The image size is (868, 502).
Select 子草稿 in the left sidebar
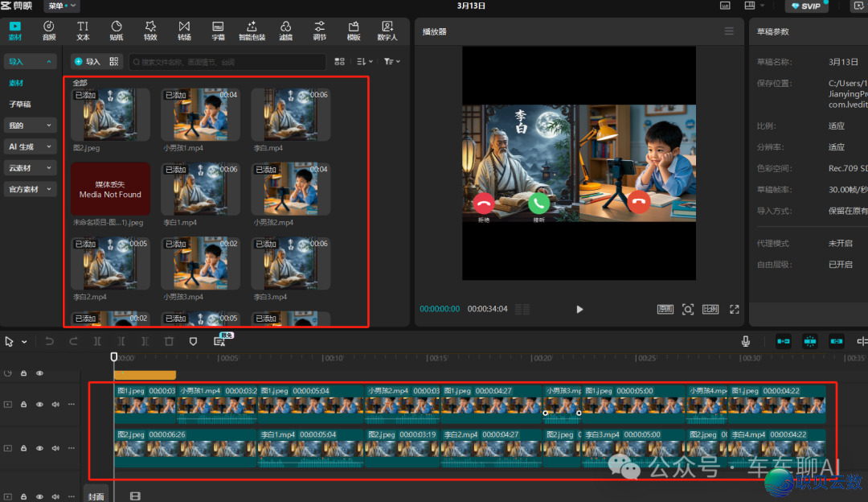[x=20, y=104]
